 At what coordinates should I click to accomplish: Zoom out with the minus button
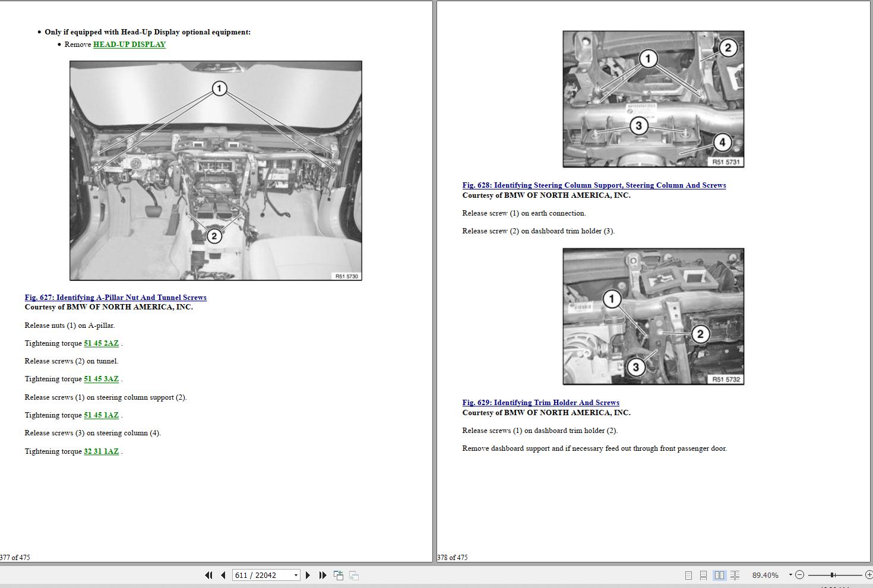(799, 575)
